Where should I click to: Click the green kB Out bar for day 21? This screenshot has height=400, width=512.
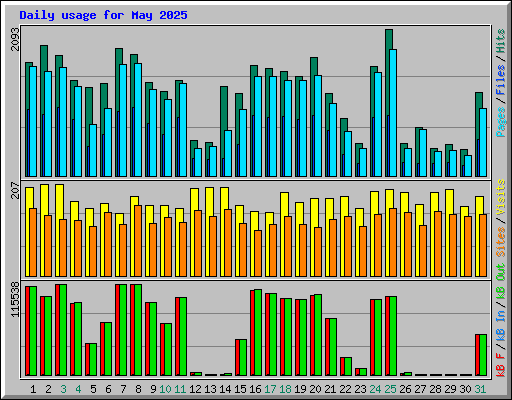click(x=333, y=347)
